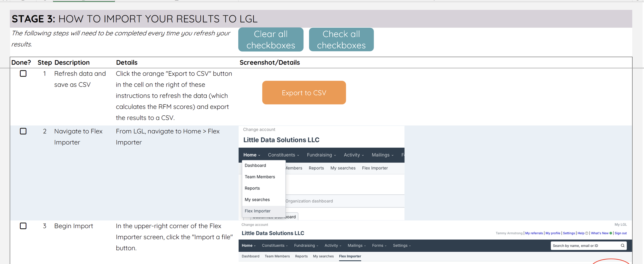The height and width of the screenshot is (264, 644).
Task: Select the Description column header cell
Action: [x=84, y=62]
